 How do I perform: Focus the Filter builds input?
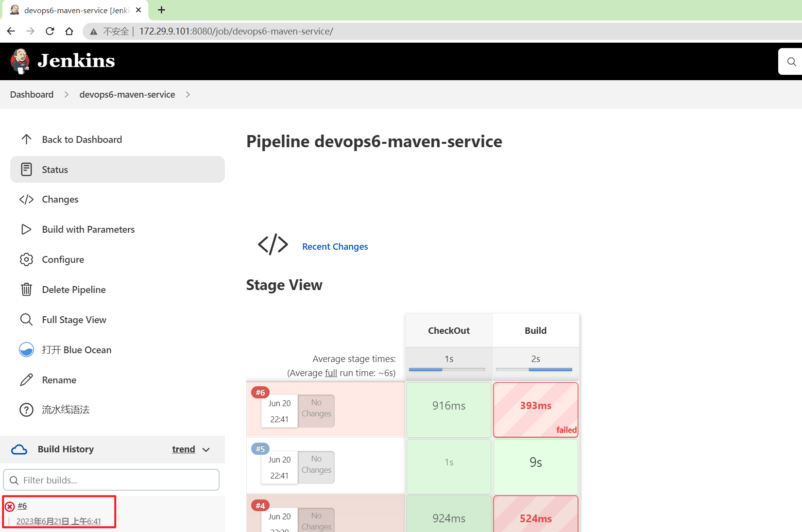[x=111, y=480]
